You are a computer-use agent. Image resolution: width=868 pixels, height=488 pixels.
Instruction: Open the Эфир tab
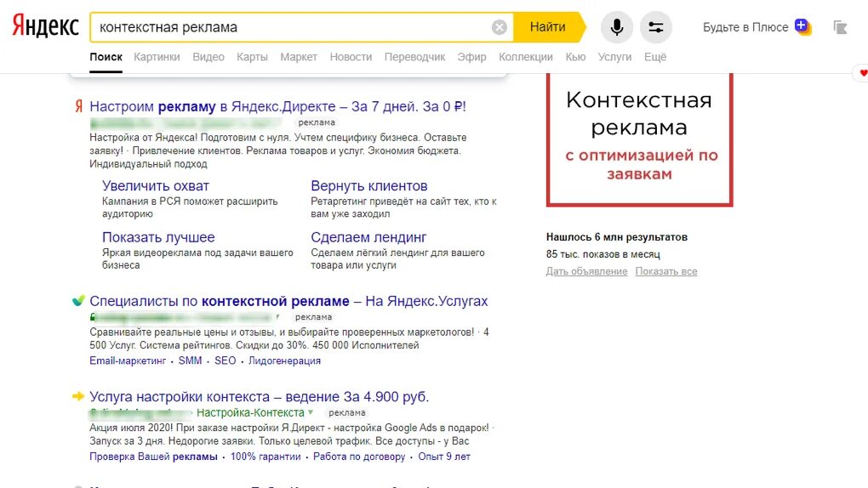point(471,57)
